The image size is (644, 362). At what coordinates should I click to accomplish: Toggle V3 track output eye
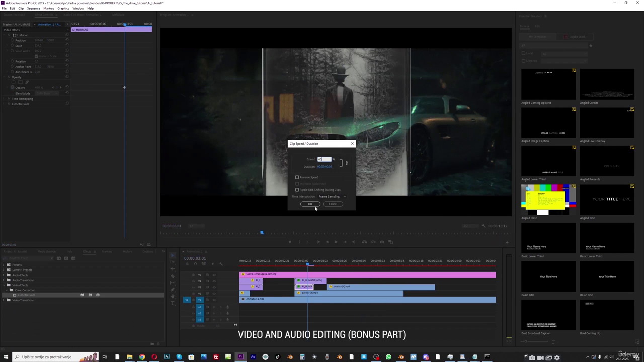214,287
